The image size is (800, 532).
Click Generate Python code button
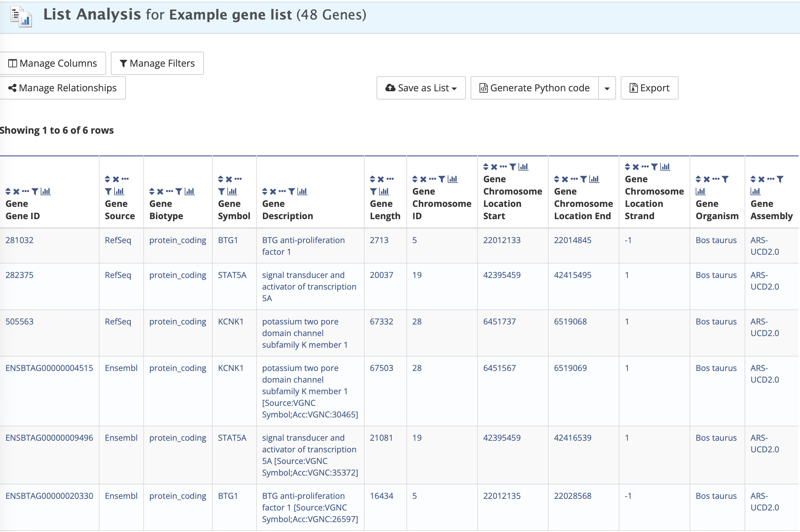click(x=535, y=88)
